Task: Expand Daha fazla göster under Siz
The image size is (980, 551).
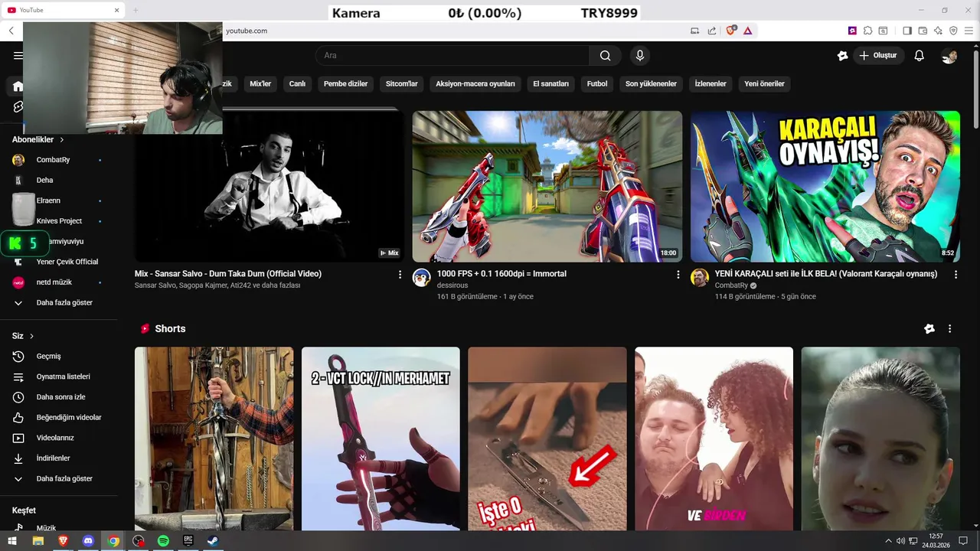Action: pyautogui.click(x=59, y=478)
